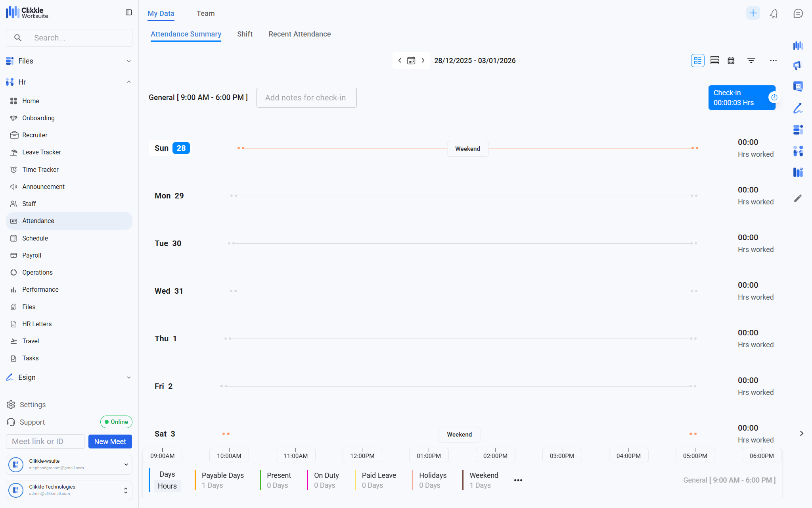The image size is (812, 508).
Task: Collapse the Hr section in sidebar
Action: [x=128, y=82]
